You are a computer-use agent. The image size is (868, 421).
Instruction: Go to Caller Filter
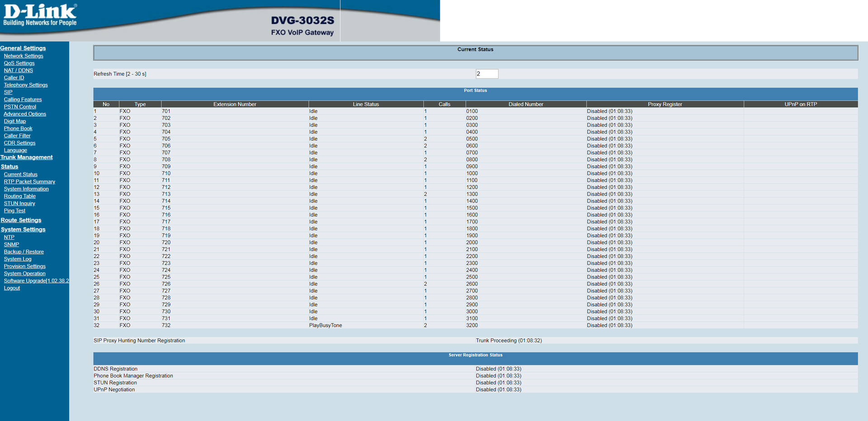click(x=17, y=136)
